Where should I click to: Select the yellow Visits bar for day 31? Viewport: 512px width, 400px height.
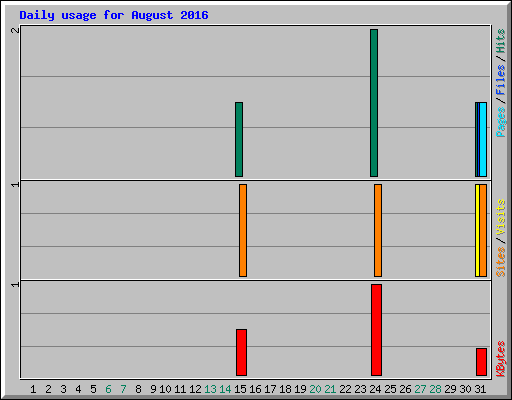[477, 230]
